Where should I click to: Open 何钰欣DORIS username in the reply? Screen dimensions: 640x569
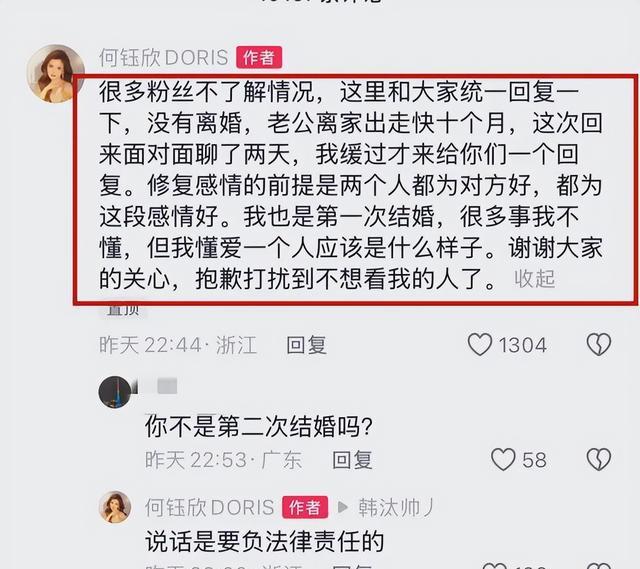(209, 507)
